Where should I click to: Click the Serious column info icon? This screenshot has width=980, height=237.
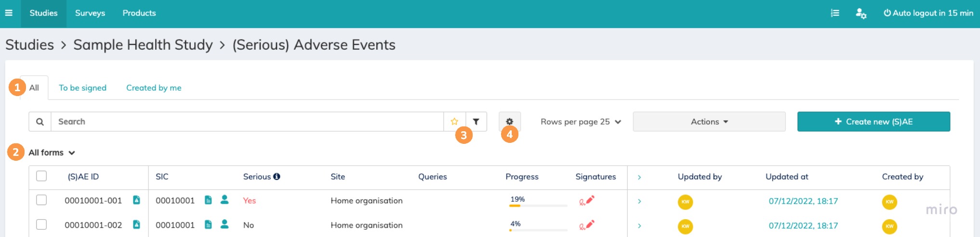(277, 177)
